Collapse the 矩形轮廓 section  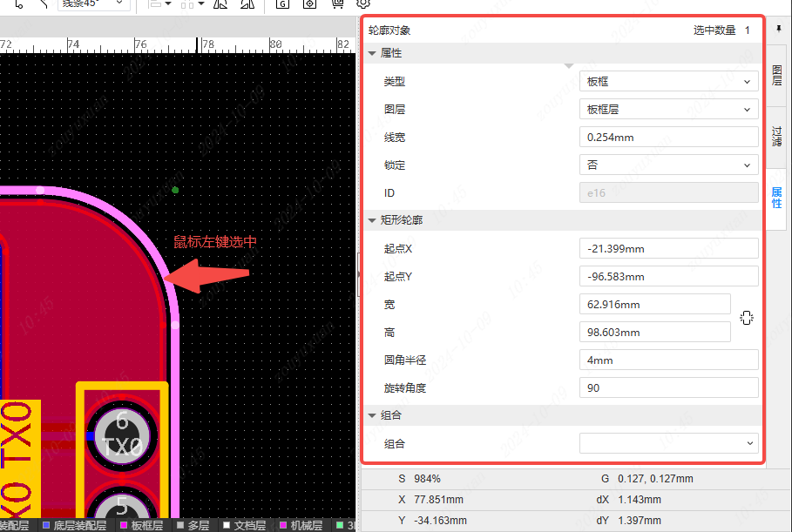pyautogui.click(x=372, y=220)
